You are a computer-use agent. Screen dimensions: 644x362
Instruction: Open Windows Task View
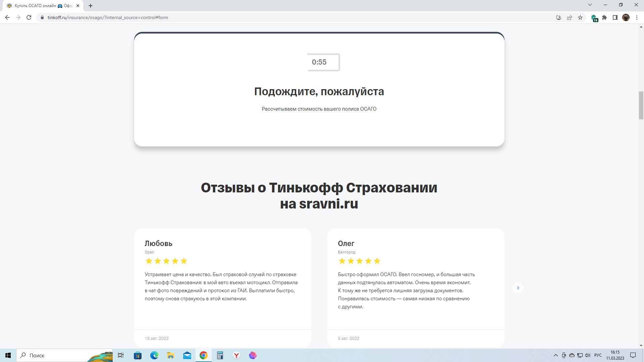(x=121, y=355)
